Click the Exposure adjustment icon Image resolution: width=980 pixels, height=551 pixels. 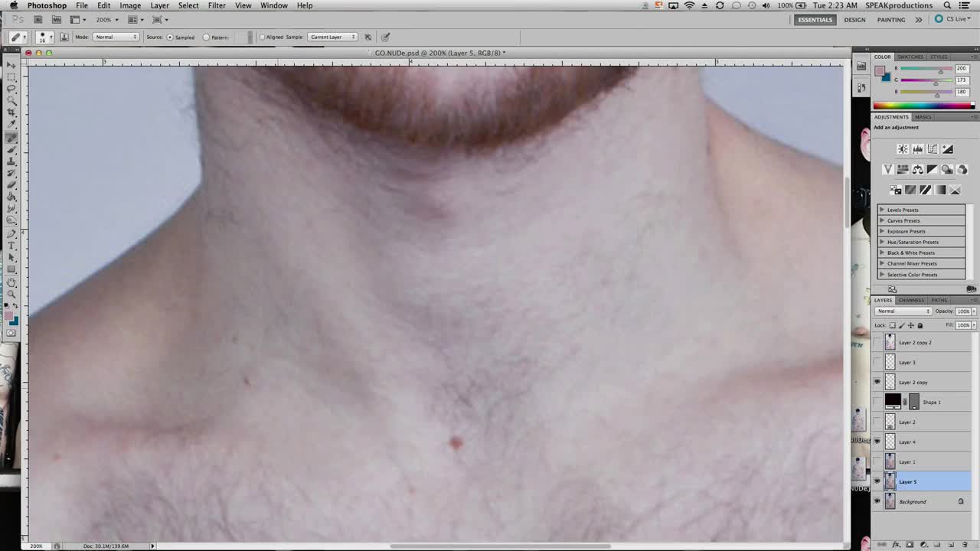947,148
